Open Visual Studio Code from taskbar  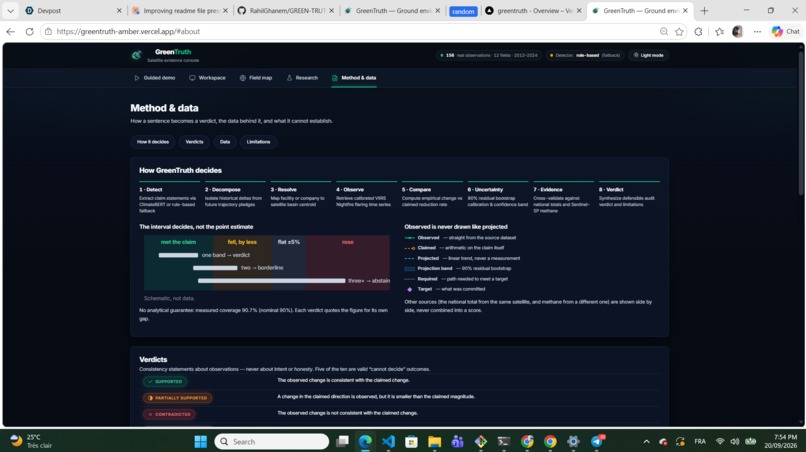click(388, 441)
